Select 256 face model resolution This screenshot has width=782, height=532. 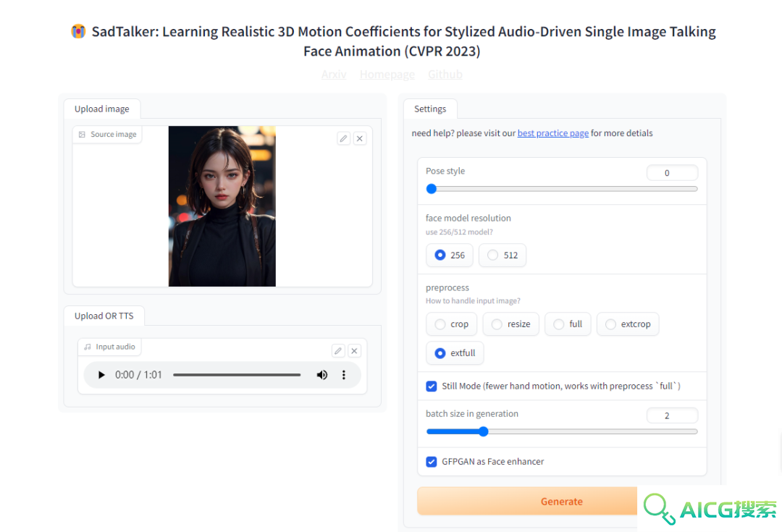coord(450,256)
